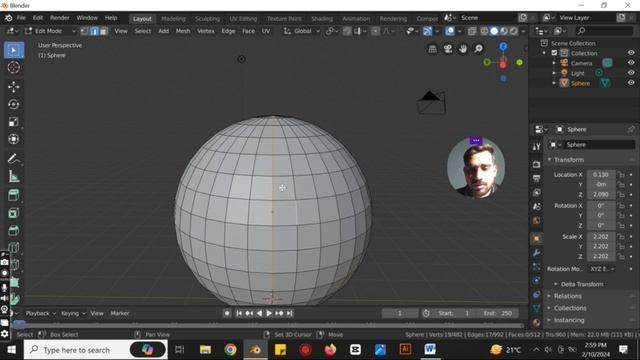Hide the Collection in outliner

(x=631, y=53)
